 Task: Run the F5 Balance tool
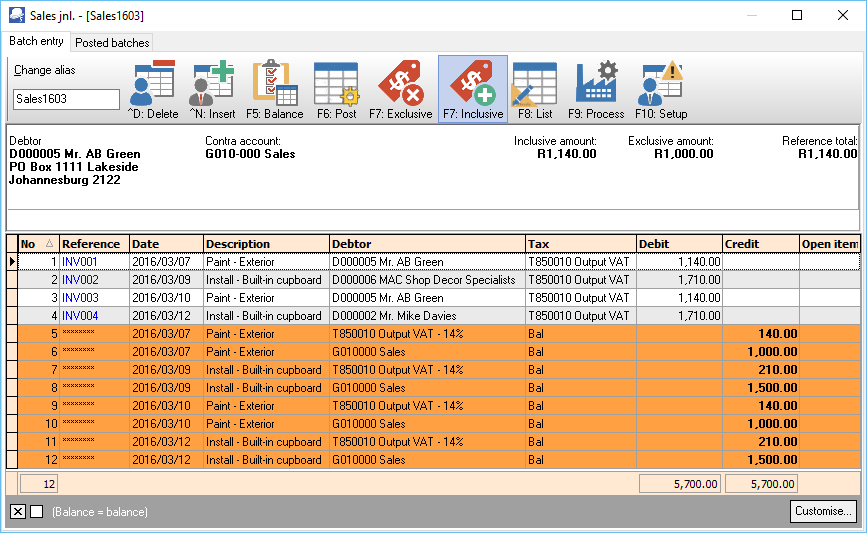click(x=275, y=89)
